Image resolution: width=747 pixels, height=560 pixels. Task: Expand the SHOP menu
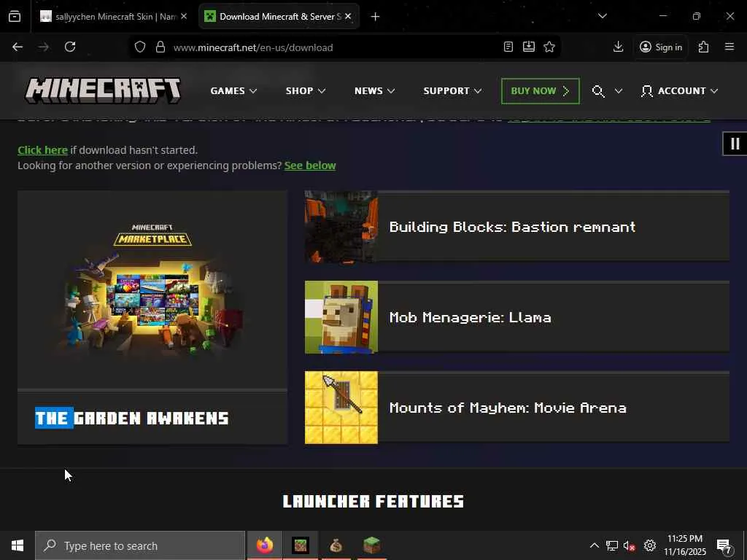pos(306,90)
